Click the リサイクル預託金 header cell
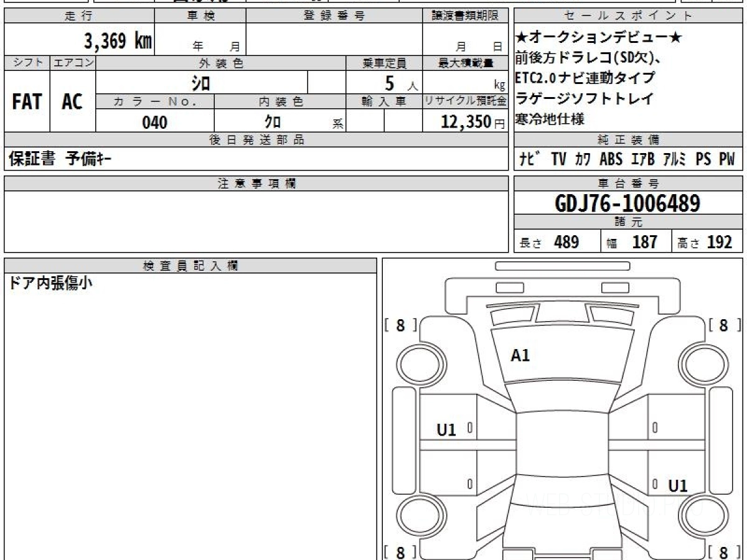Screen dimensions: 747x560 (x=466, y=102)
